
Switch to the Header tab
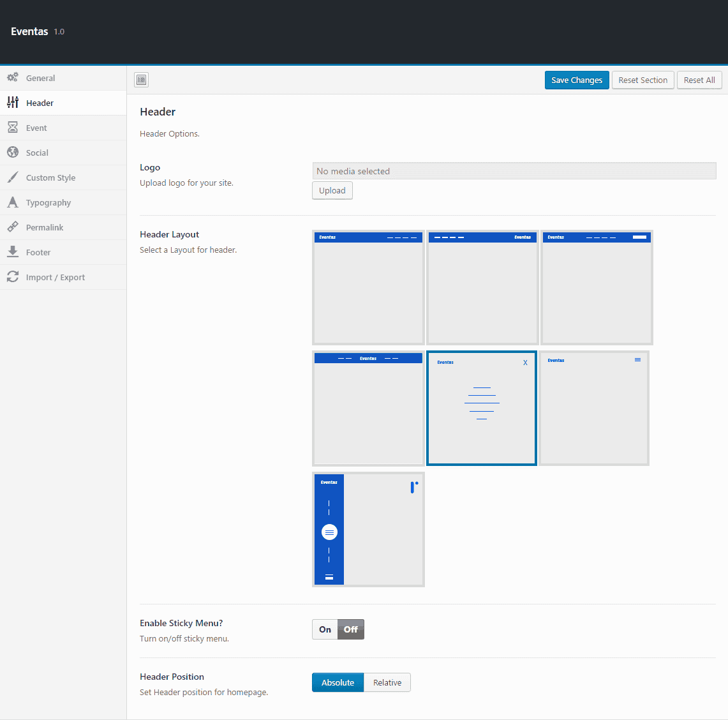point(40,102)
